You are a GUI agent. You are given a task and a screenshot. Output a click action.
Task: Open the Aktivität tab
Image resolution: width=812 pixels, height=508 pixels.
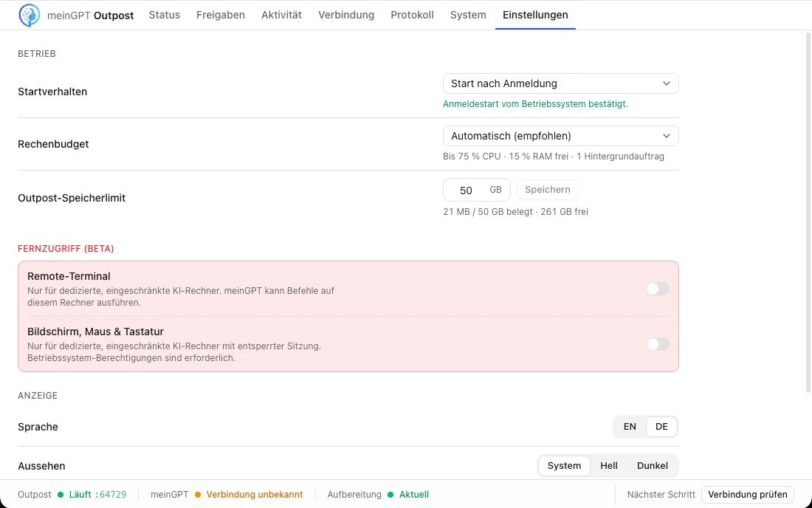tap(281, 15)
